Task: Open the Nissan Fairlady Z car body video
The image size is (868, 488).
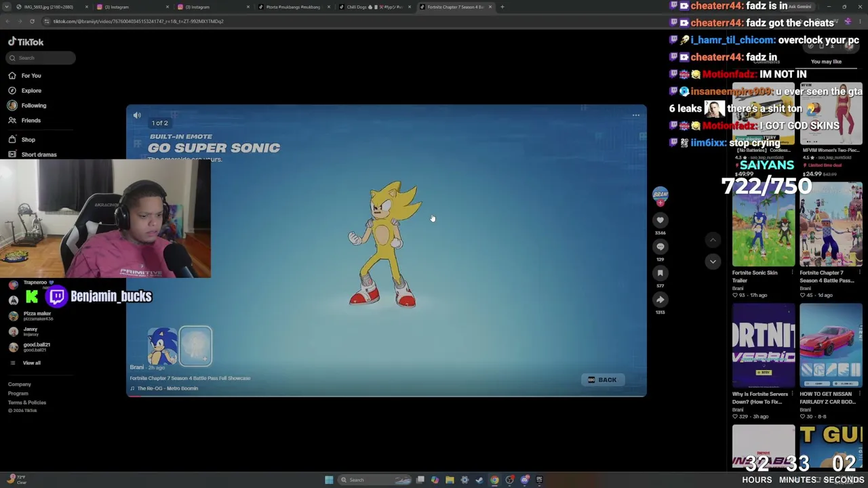Action: coord(831,346)
